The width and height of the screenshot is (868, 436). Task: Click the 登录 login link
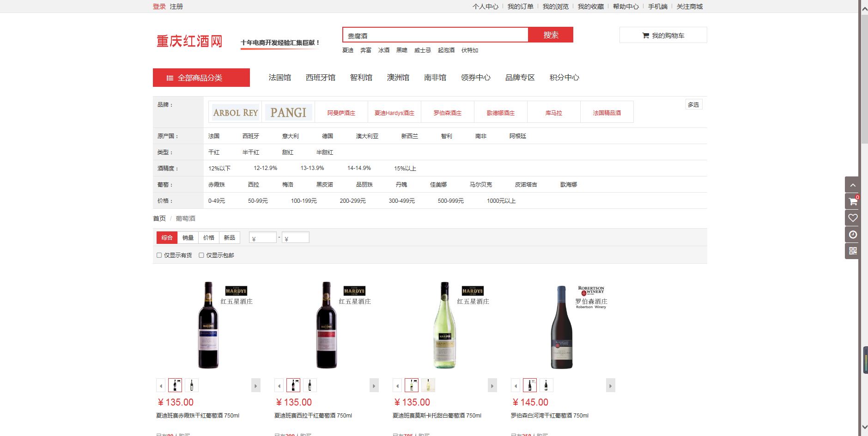[159, 6]
